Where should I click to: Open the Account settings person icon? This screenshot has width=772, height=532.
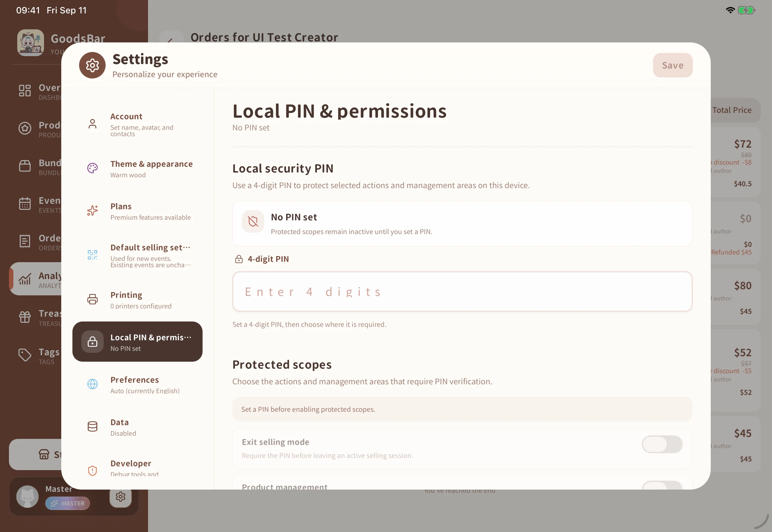(92, 124)
